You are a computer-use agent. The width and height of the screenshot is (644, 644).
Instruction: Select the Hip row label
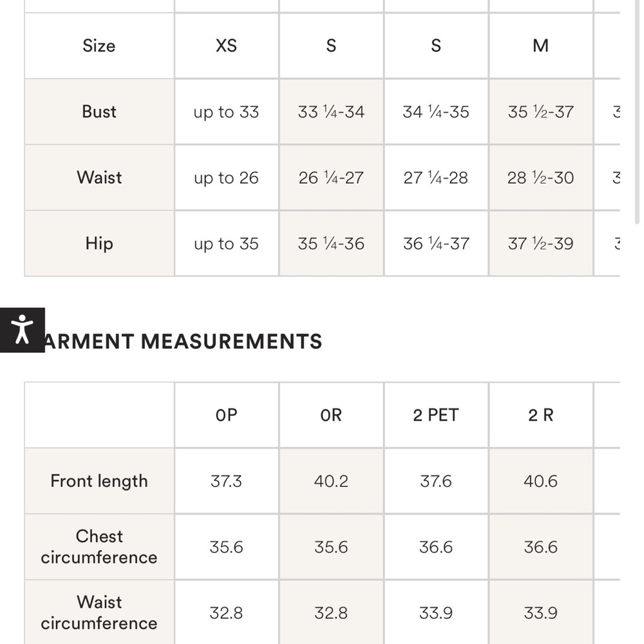click(x=99, y=243)
